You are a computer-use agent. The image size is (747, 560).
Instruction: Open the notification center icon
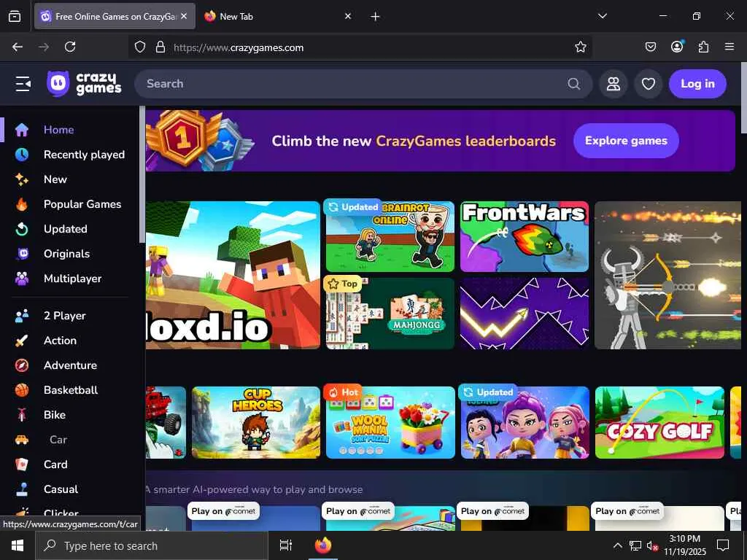pyautogui.click(x=723, y=545)
